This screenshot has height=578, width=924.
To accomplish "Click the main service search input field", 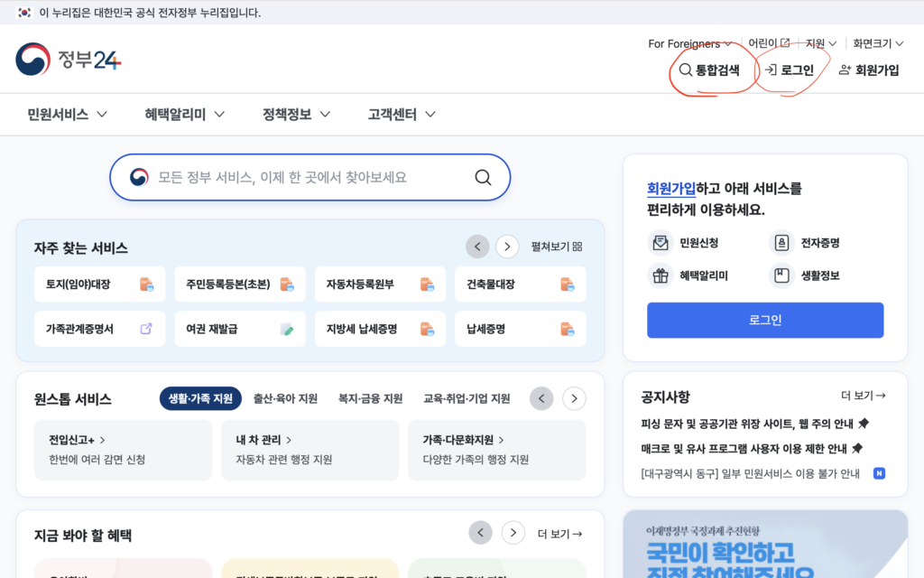I will coord(307,177).
